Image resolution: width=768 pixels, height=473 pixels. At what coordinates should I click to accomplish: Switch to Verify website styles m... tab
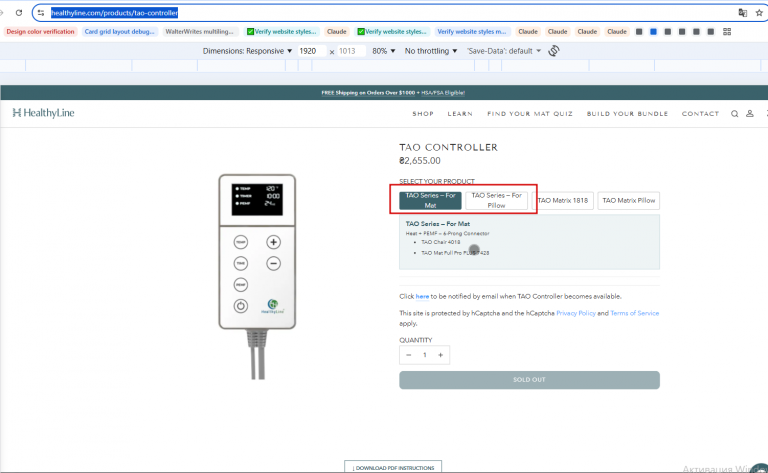pyautogui.click(x=472, y=31)
